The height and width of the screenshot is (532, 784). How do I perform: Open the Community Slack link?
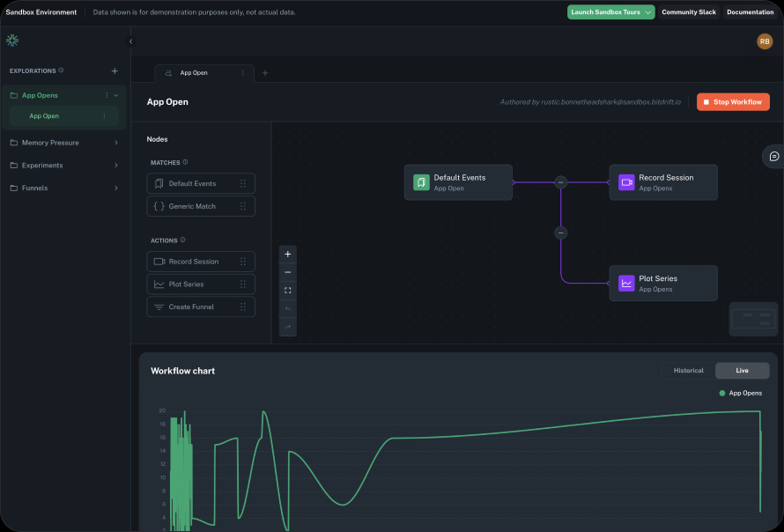(x=689, y=12)
